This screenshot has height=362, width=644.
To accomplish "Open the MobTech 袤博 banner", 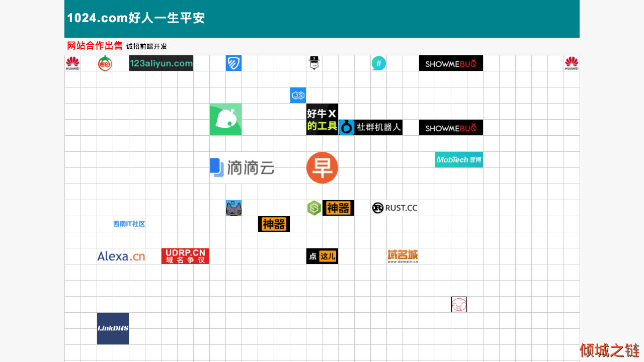I will point(459,160).
